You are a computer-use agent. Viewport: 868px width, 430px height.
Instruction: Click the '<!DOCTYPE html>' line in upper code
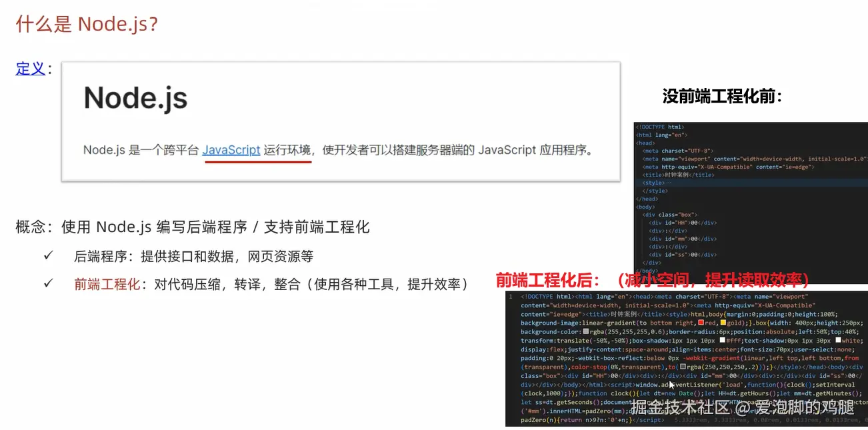[660, 127]
